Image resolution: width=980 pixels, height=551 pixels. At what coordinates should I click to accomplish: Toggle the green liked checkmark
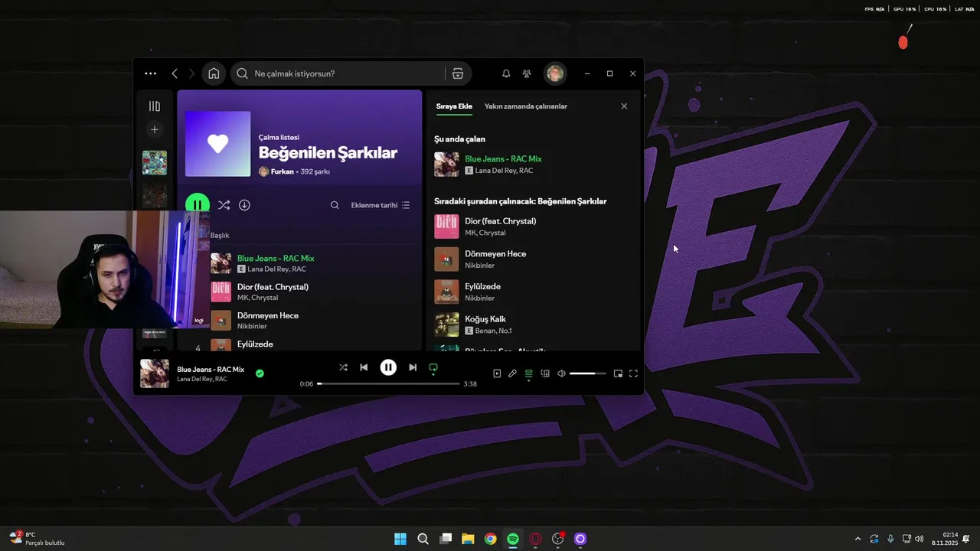pyautogui.click(x=260, y=373)
